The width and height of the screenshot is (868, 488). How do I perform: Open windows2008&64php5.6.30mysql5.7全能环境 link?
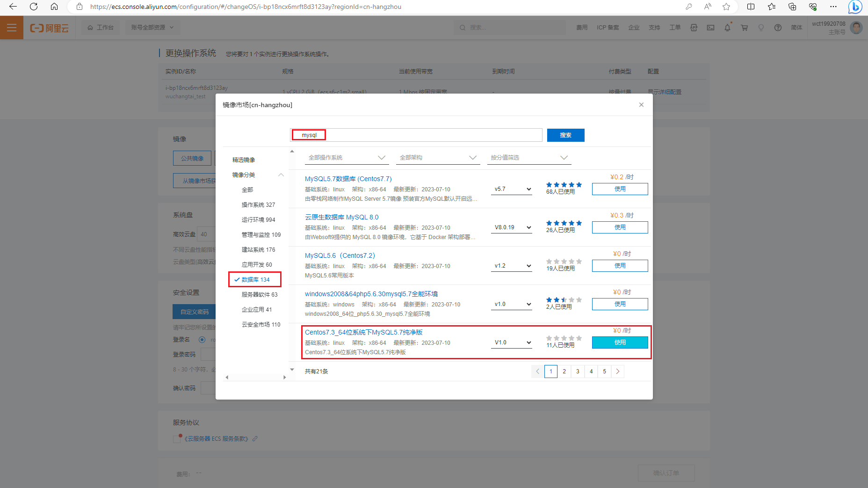point(371,294)
